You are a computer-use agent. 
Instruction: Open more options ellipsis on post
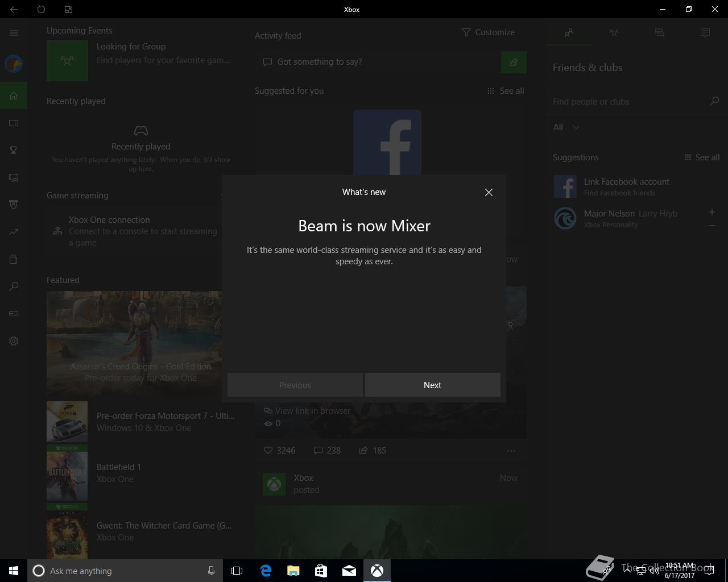(x=511, y=451)
